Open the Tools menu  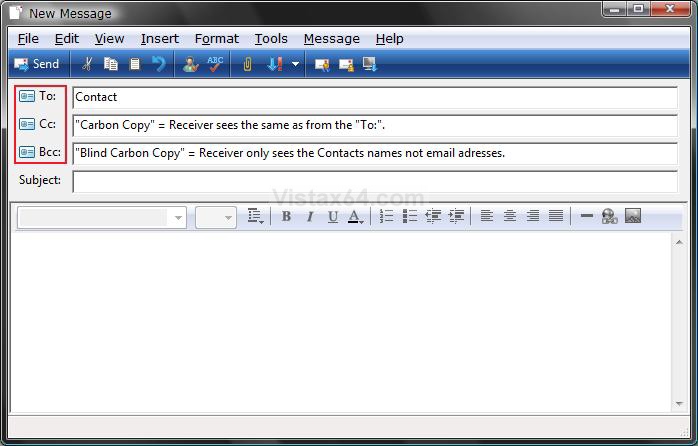click(270, 38)
